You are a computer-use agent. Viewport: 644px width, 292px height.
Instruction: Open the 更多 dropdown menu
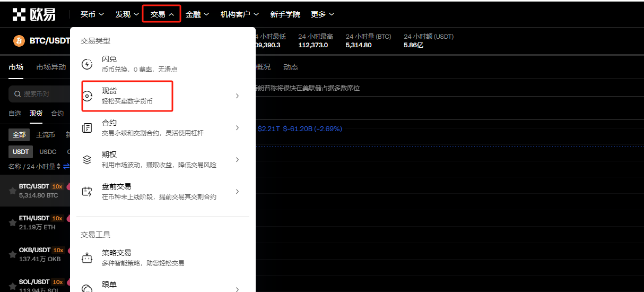(x=323, y=14)
